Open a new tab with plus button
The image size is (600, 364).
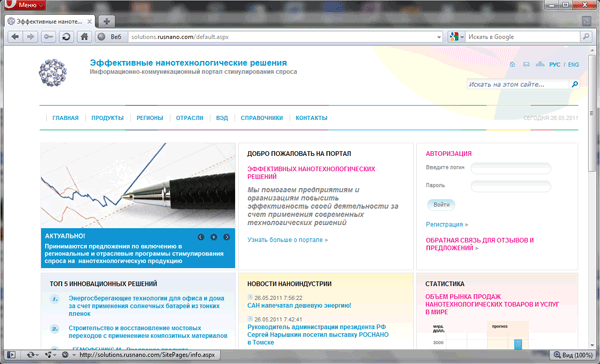(107, 21)
